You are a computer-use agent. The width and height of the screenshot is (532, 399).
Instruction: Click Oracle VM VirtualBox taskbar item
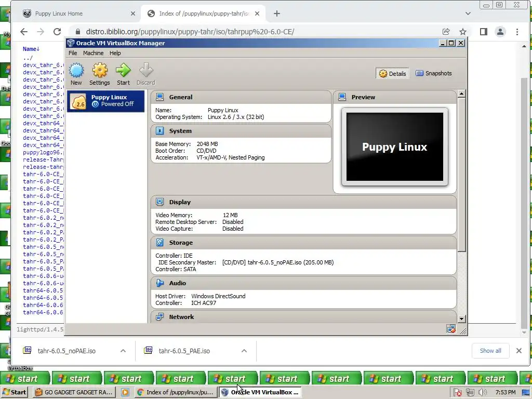point(260,392)
